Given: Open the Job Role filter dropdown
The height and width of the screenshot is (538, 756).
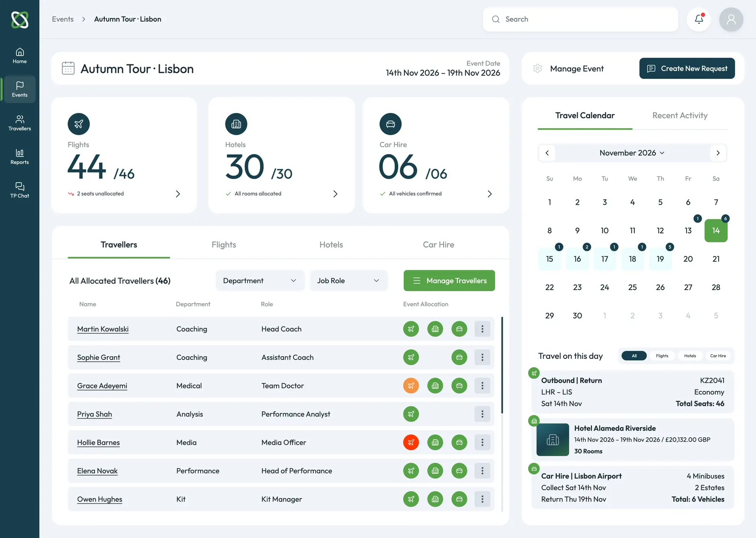Looking at the screenshot, I should coord(349,281).
